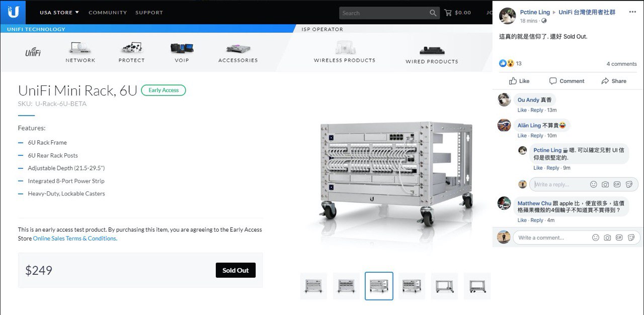Open Online Sales Terms & Conditions link

75,239
